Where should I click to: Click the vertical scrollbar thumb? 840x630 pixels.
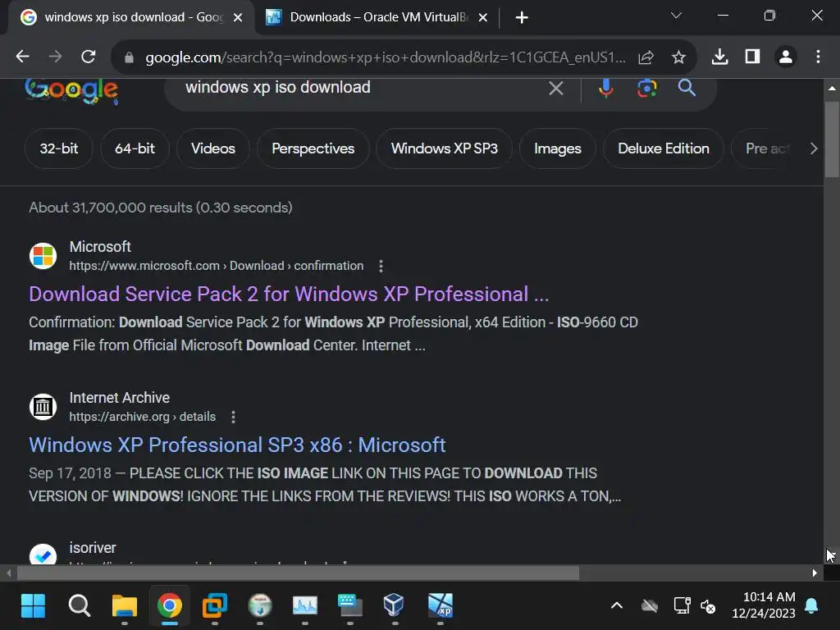832,139
